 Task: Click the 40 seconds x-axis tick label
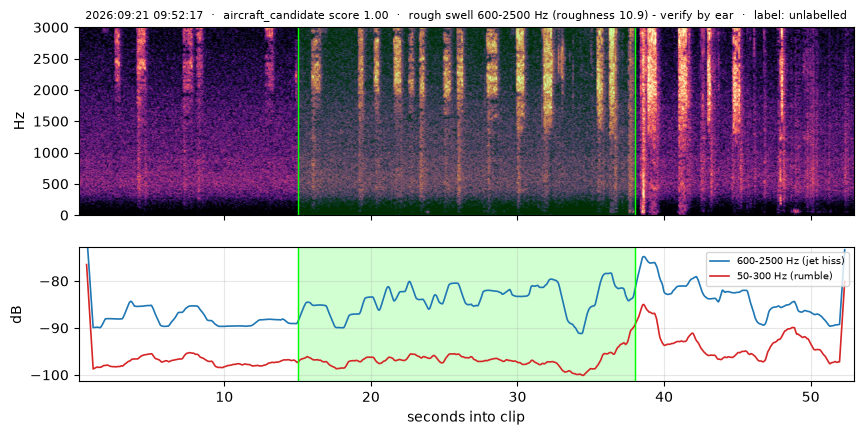[665, 398]
